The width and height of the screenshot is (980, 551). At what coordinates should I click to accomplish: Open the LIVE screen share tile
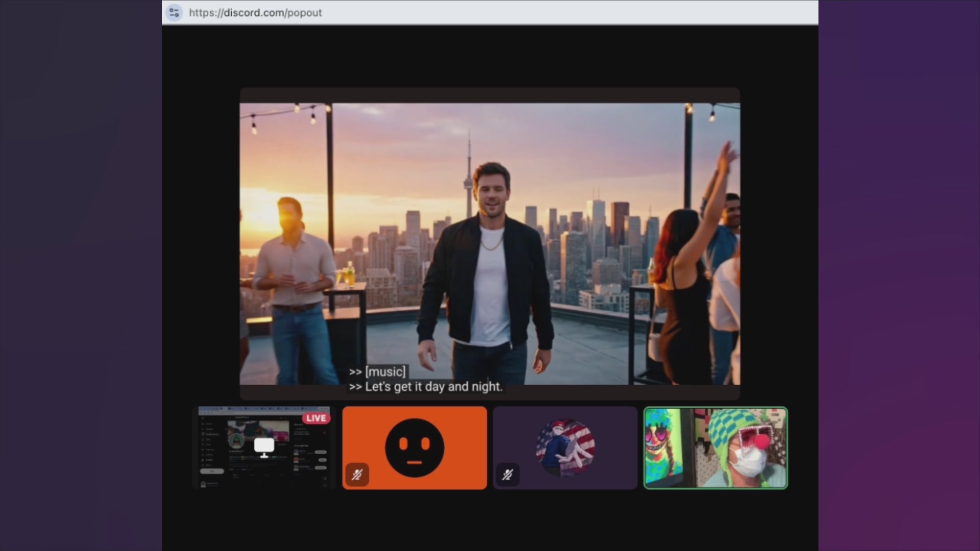point(264,448)
